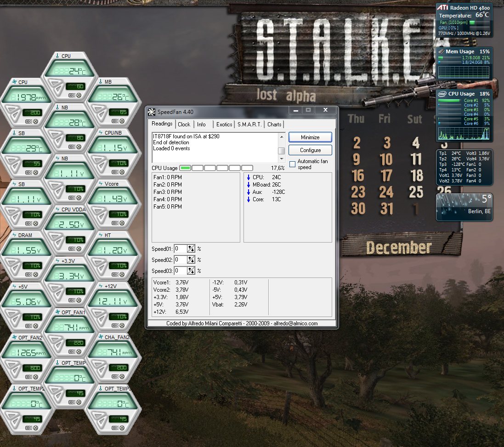The image size is (504, 447).
Task: Click the X icon on the CHA_FAN2 hexagon
Action: pos(122,376)
